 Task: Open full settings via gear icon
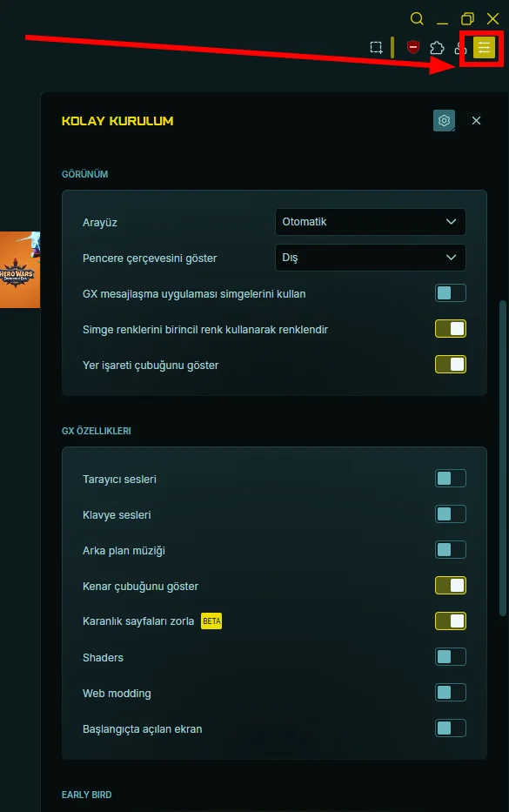pos(444,121)
